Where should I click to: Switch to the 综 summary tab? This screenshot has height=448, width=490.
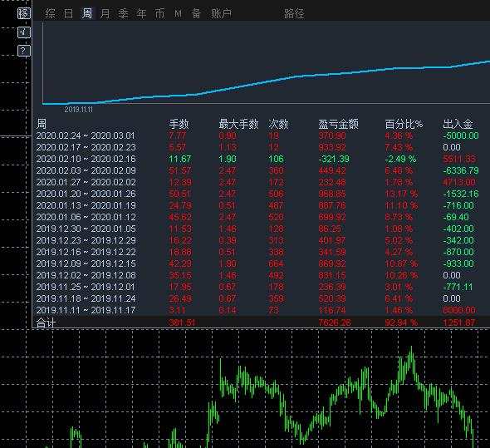click(50, 13)
